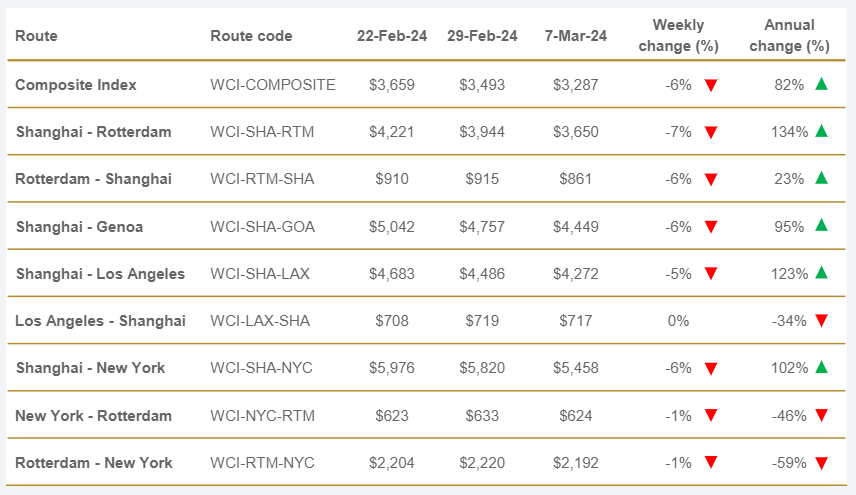Click red down arrow beside -59% annual change
Viewport: 856px width, 495px height.
tap(821, 463)
